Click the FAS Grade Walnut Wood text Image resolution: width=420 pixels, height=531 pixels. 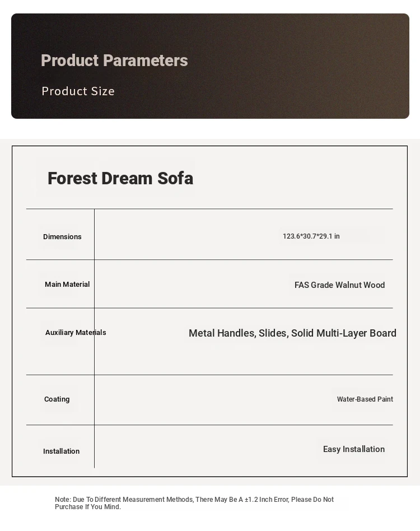coord(339,285)
